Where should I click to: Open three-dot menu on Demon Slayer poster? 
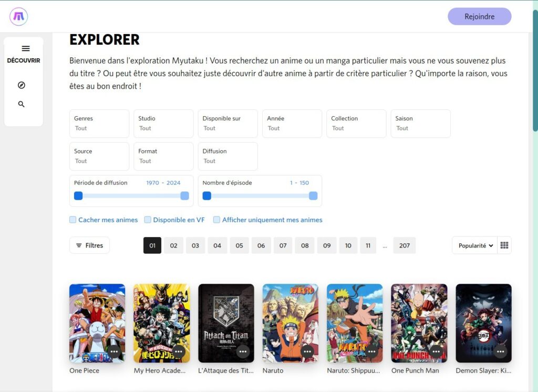pyautogui.click(x=500, y=352)
